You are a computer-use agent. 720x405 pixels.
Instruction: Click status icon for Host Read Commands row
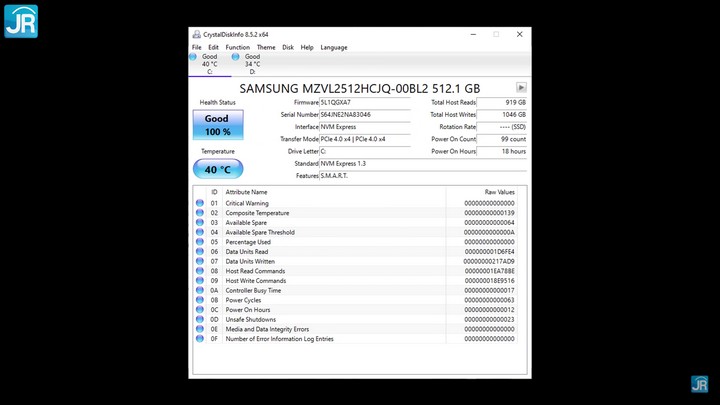tap(200, 270)
